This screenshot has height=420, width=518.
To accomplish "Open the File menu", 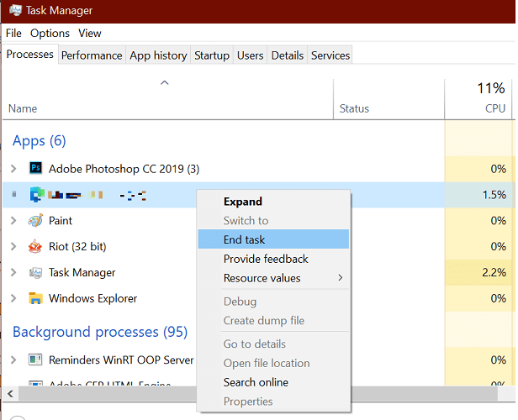I will pyautogui.click(x=13, y=33).
